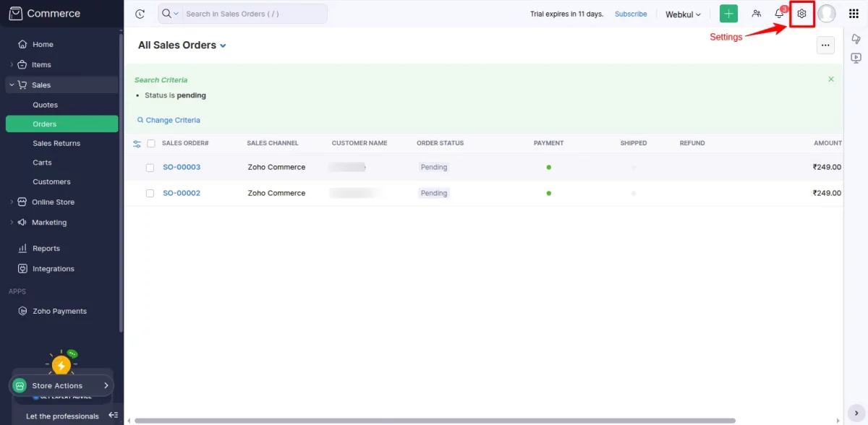Click the search magnifier icon

coord(166,13)
